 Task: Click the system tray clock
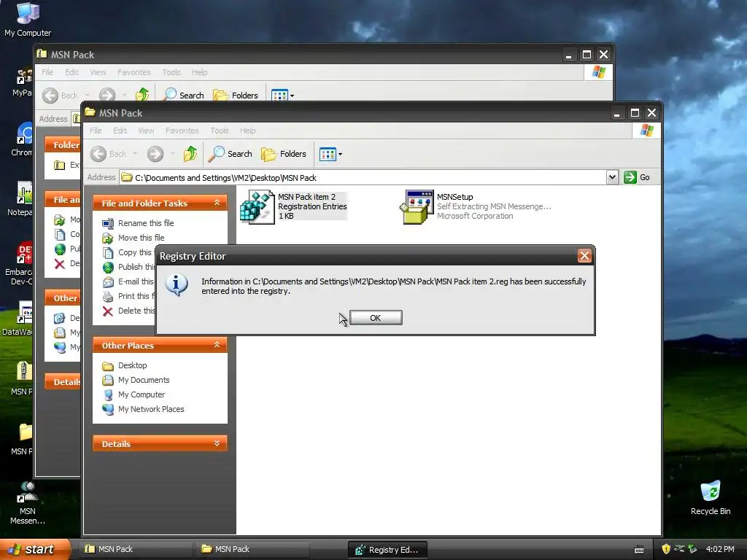click(x=720, y=549)
